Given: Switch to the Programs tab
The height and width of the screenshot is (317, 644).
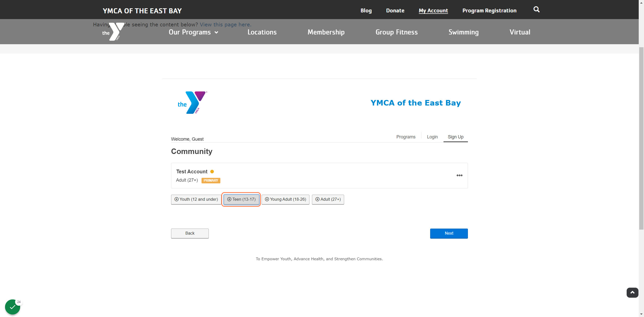Looking at the screenshot, I should click(x=406, y=137).
